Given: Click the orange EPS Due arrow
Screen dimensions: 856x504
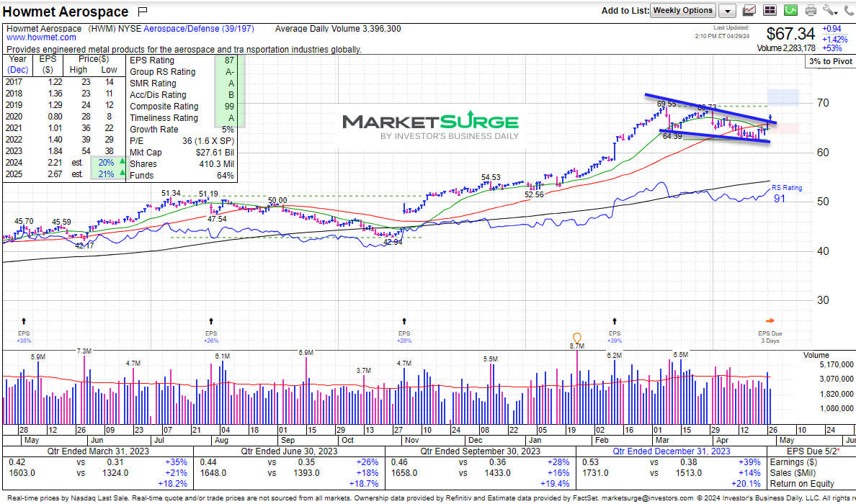Looking at the screenshot, I should (x=770, y=320).
